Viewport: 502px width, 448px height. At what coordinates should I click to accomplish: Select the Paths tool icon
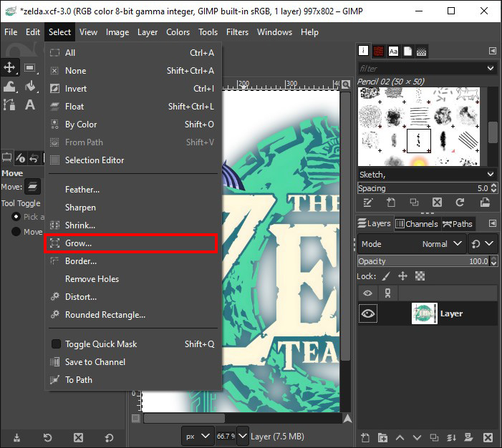pyautogui.click(x=9, y=104)
